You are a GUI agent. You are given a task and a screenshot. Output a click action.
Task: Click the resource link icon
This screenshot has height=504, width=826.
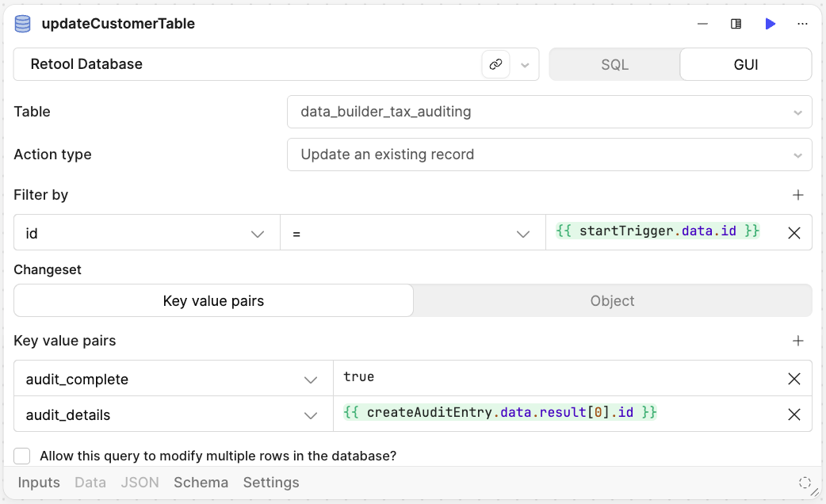coord(496,63)
